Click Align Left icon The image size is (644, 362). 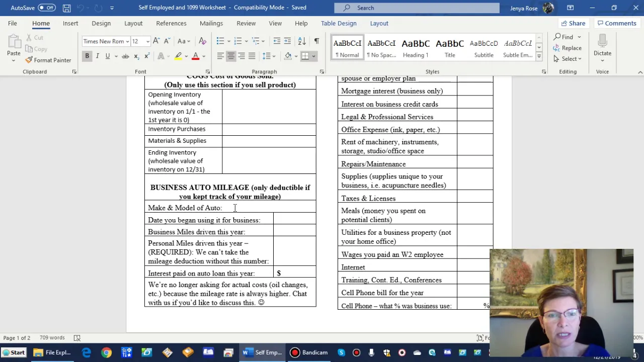click(220, 56)
